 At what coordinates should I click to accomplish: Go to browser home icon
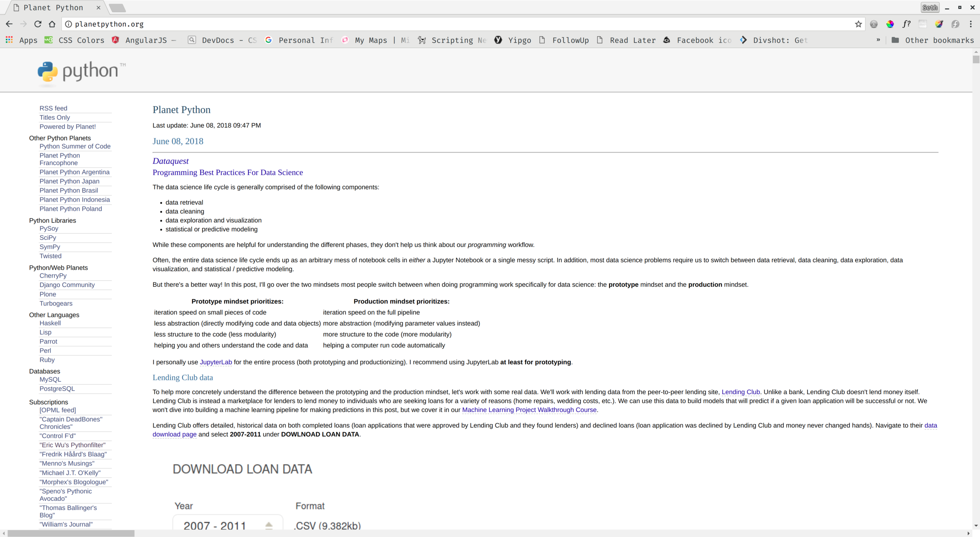52,24
